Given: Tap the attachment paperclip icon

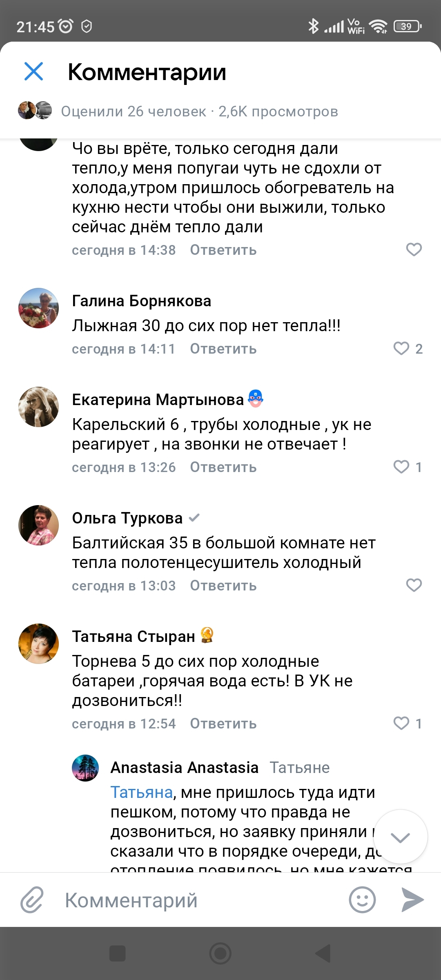Looking at the screenshot, I should (32, 900).
